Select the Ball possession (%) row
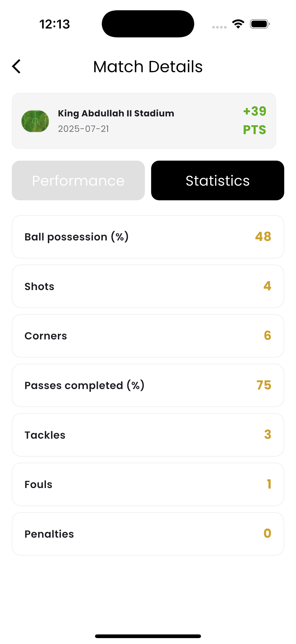Image resolution: width=296 pixels, height=644 pixels. coord(148,237)
